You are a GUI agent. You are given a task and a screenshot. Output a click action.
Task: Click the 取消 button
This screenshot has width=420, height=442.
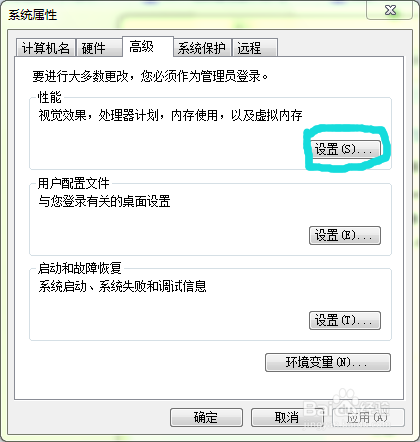point(287,418)
